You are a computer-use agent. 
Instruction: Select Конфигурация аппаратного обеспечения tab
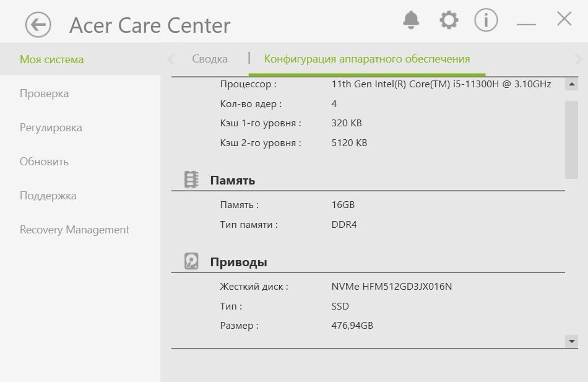(x=367, y=59)
